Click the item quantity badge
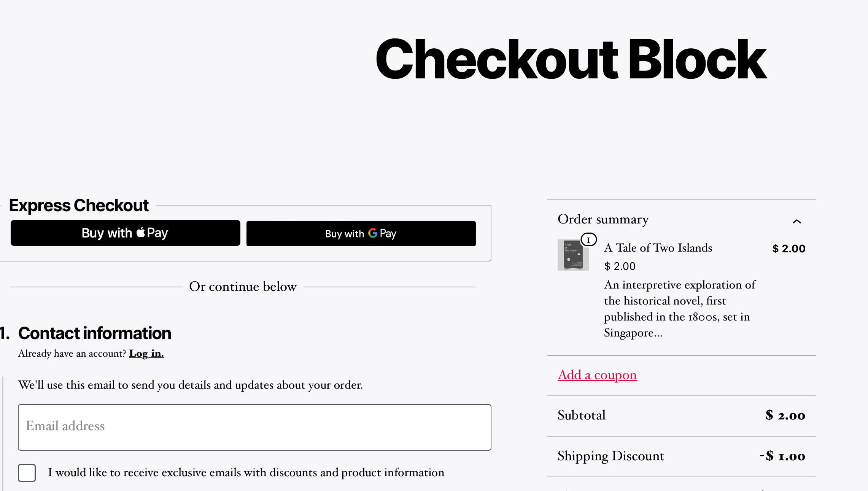This screenshot has width=868, height=491. 588,240
